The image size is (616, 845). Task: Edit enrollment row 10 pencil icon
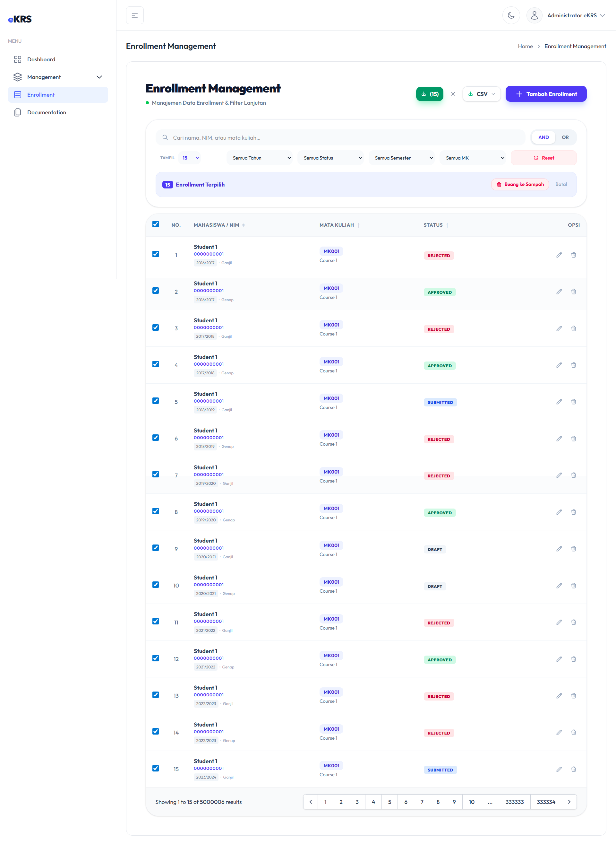(559, 585)
